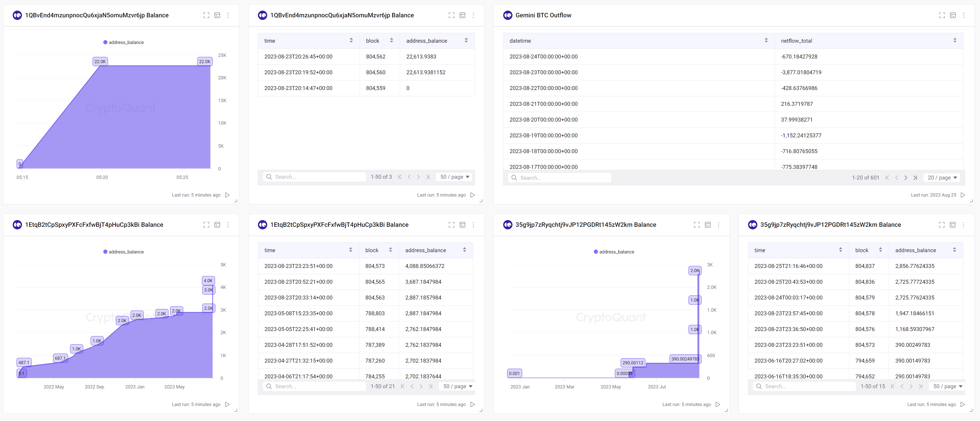Re-run query on Gemini BTC Outflow panel

pyautogui.click(x=963, y=195)
